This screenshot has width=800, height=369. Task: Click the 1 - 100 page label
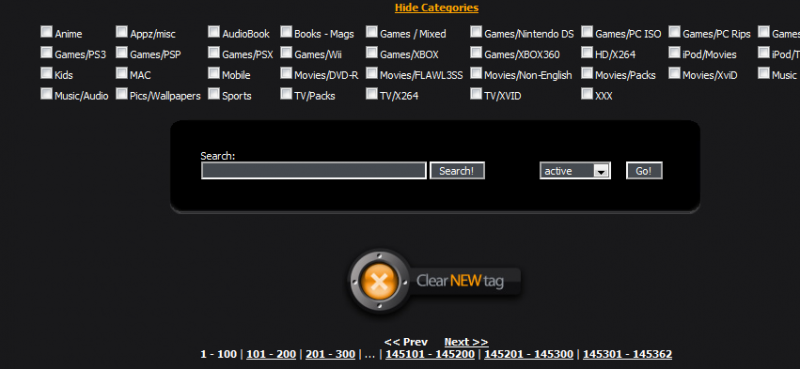218,354
